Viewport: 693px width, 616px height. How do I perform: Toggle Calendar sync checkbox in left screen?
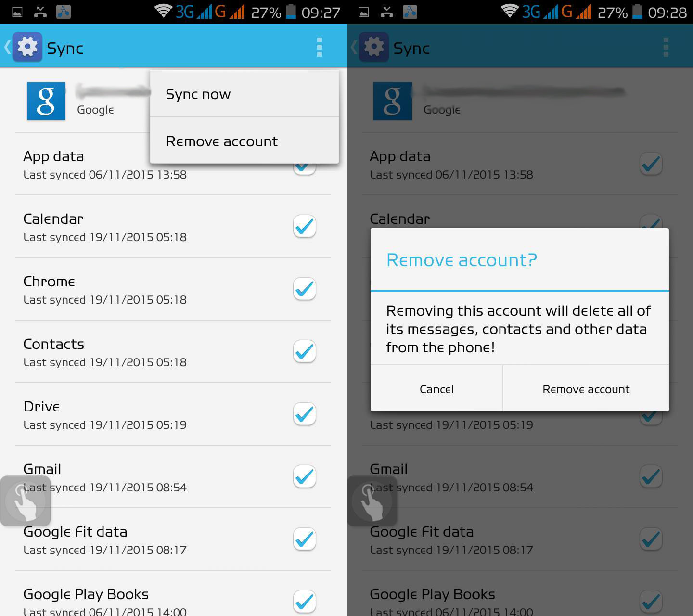coord(305,226)
